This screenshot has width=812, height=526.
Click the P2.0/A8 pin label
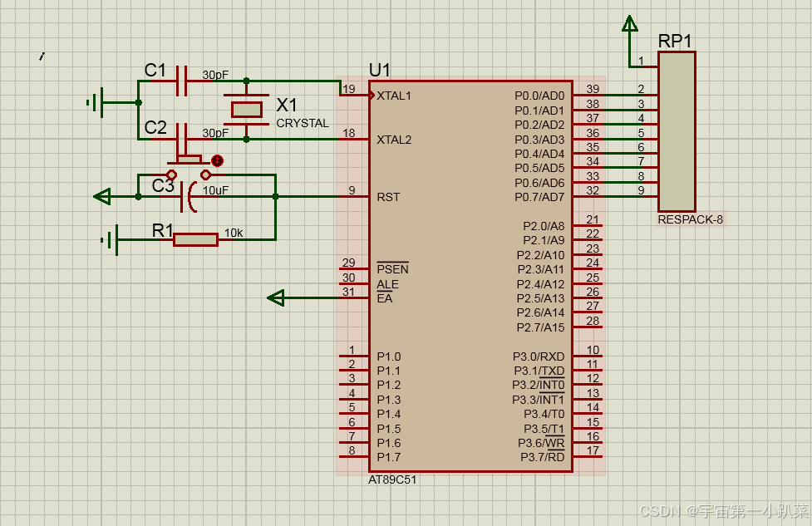click(544, 226)
